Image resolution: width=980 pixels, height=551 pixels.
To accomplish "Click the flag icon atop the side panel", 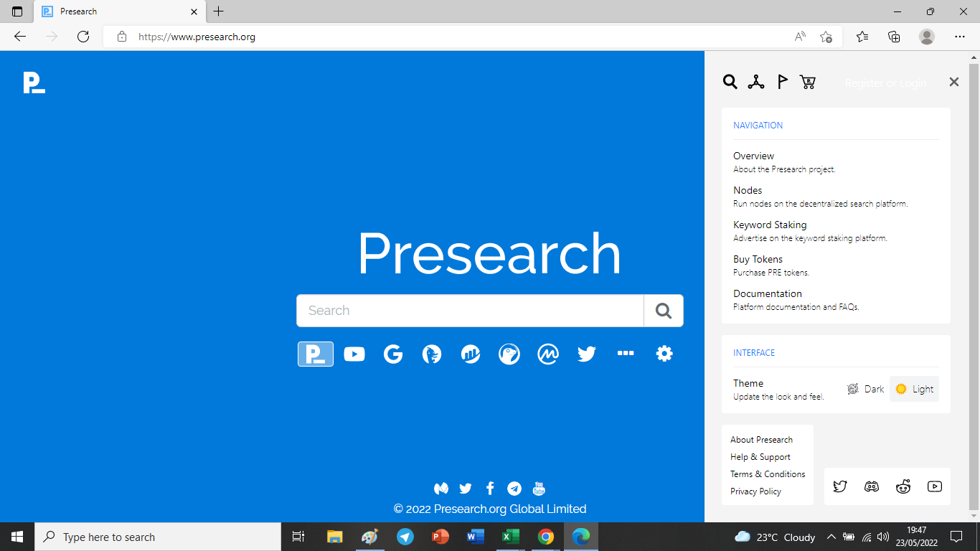I will (783, 82).
